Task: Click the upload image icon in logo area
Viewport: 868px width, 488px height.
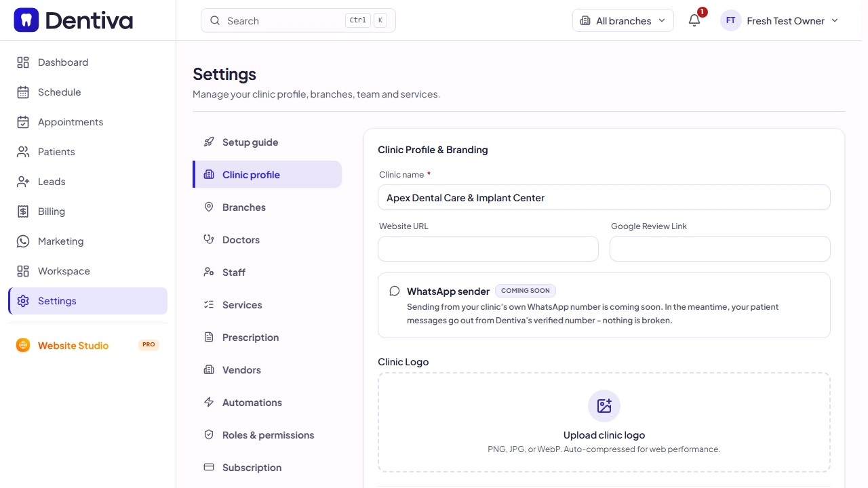Action: pos(604,406)
